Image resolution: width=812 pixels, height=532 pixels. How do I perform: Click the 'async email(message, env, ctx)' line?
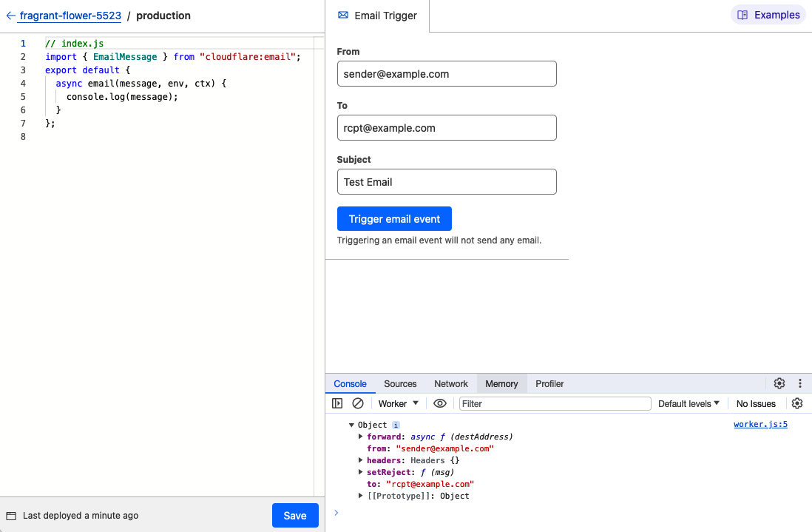(x=141, y=83)
